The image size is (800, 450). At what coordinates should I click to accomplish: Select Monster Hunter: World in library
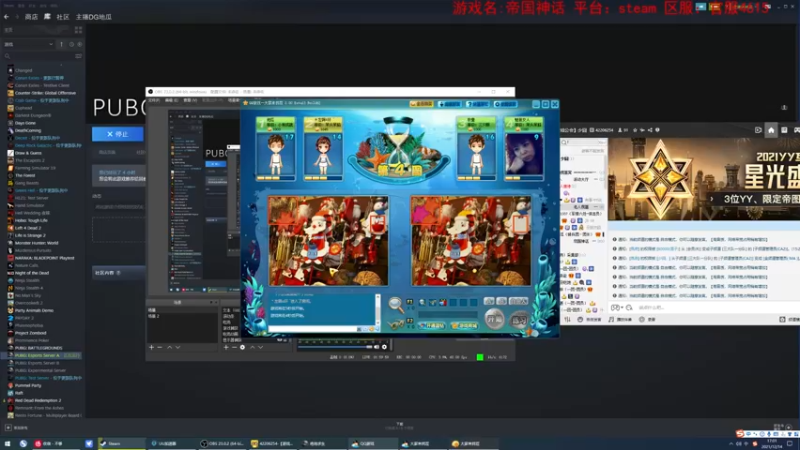point(36,243)
